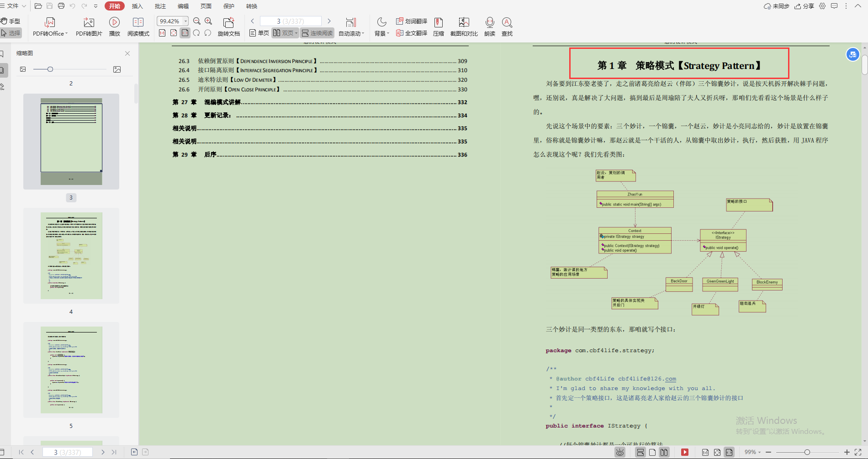The width and height of the screenshot is (868, 459).
Task: Select fit width view icon
Action: pyautogui.click(x=185, y=33)
